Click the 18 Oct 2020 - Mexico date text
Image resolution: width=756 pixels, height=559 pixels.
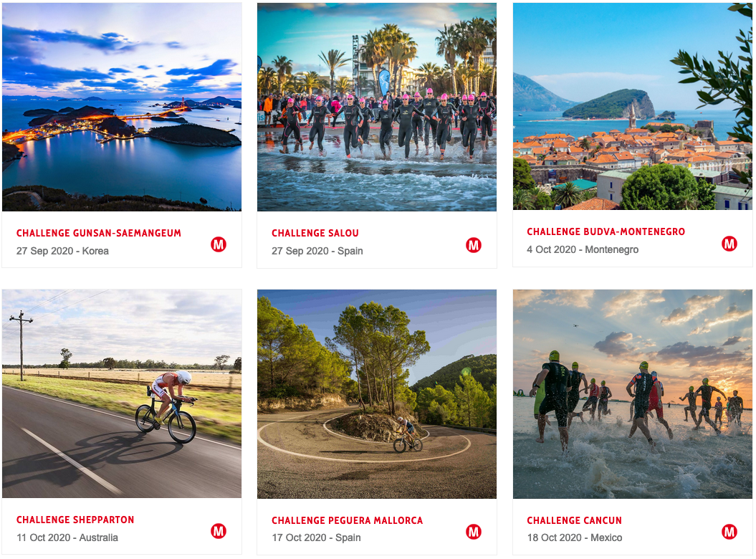point(574,537)
